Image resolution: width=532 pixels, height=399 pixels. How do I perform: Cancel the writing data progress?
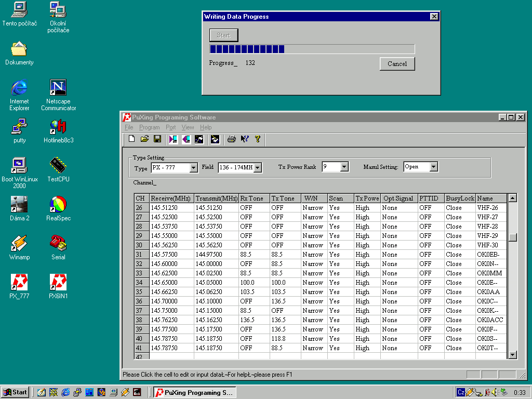397,64
